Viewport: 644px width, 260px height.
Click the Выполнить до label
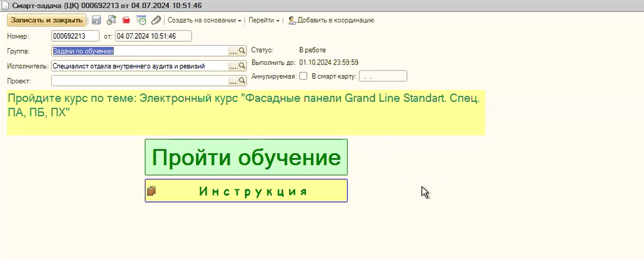click(x=273, y=62)
